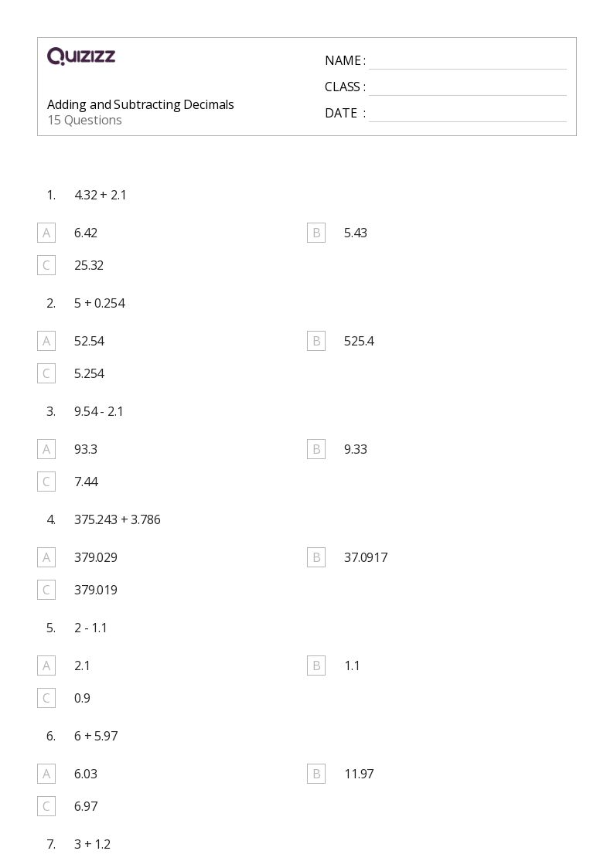The width and height of the screenshot is (614, 868).
Task: Select option B showing 9.33
Action: [316, 450]
